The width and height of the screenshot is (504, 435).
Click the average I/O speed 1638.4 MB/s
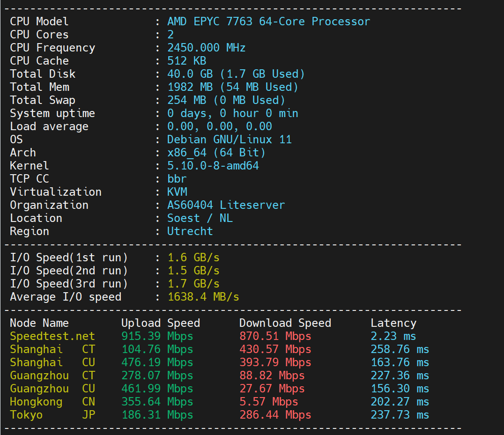[203, 297]
